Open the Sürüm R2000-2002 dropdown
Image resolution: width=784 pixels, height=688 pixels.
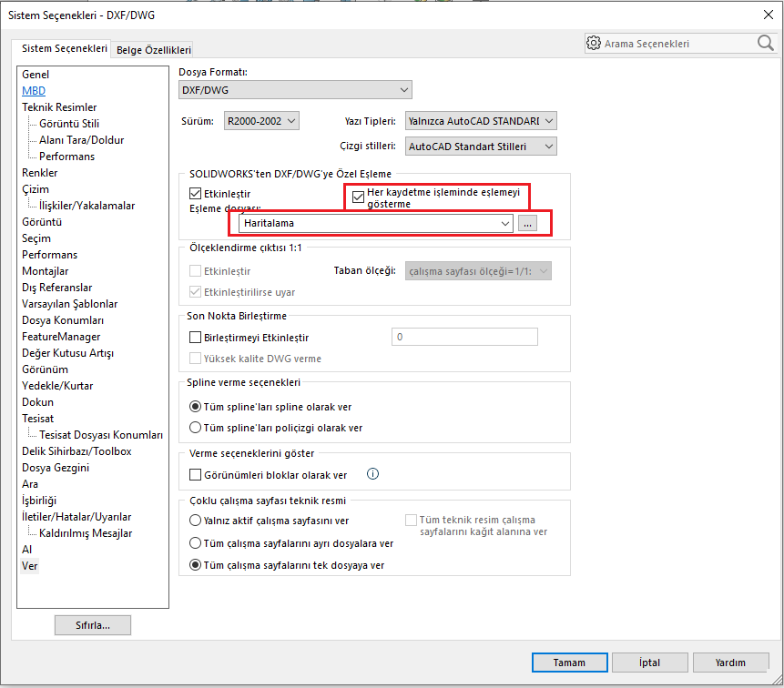coord(260,121)
